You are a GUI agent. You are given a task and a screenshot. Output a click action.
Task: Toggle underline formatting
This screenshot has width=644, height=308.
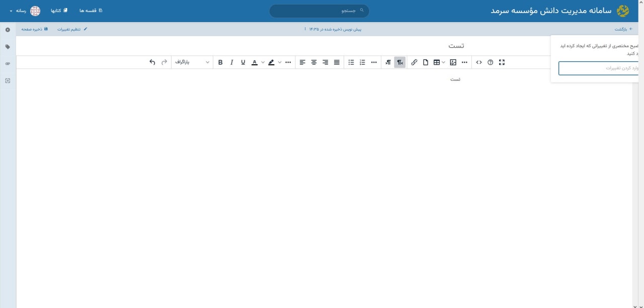pyautogui.click(x=244, y=62)
